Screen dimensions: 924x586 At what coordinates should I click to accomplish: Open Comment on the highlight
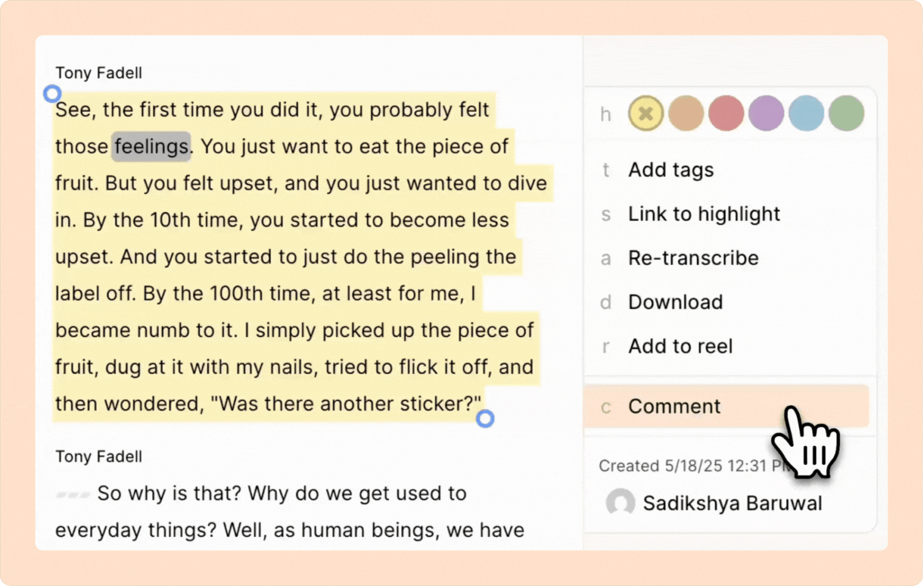[x=675, y=407]
